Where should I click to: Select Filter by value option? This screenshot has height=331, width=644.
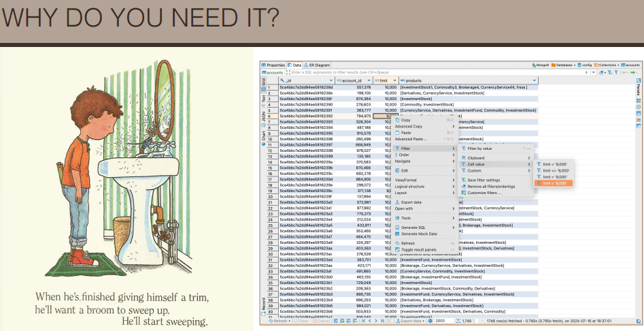pyautogui.click(x=496, y=148)
